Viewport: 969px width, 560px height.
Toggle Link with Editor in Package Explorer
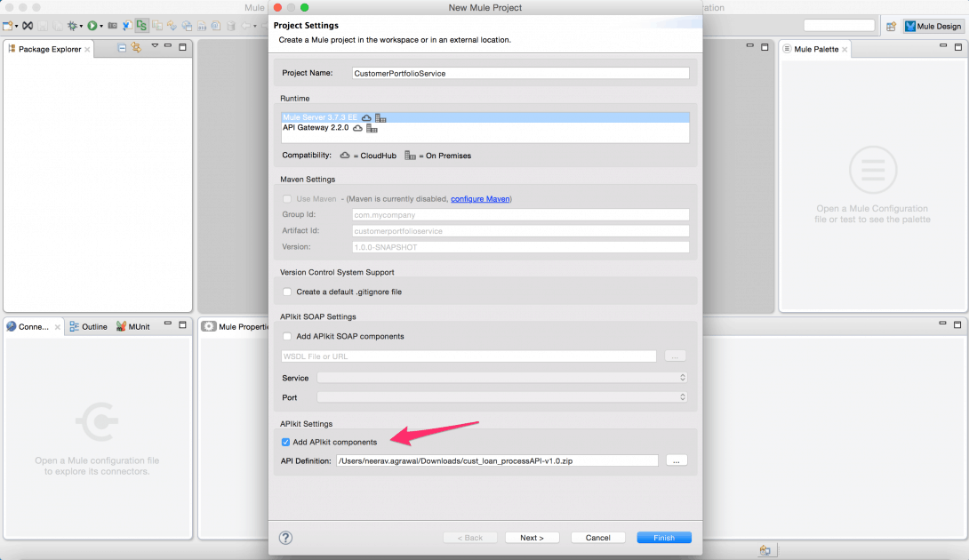pyautogui.click(x=136, y=48)
